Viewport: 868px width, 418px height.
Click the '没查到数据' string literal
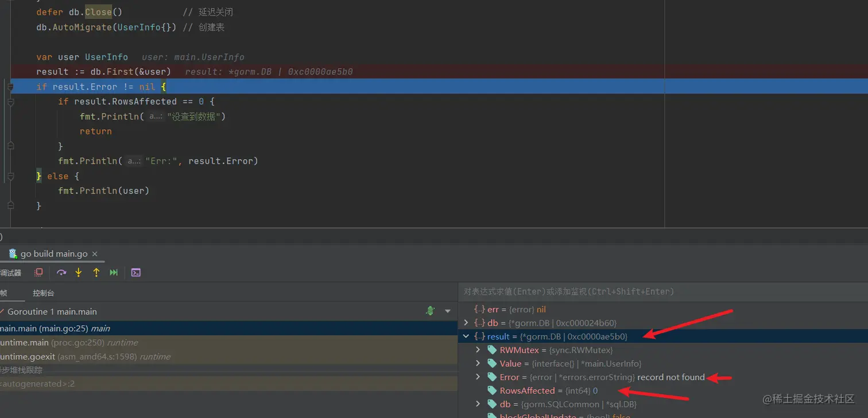(194, 117)
